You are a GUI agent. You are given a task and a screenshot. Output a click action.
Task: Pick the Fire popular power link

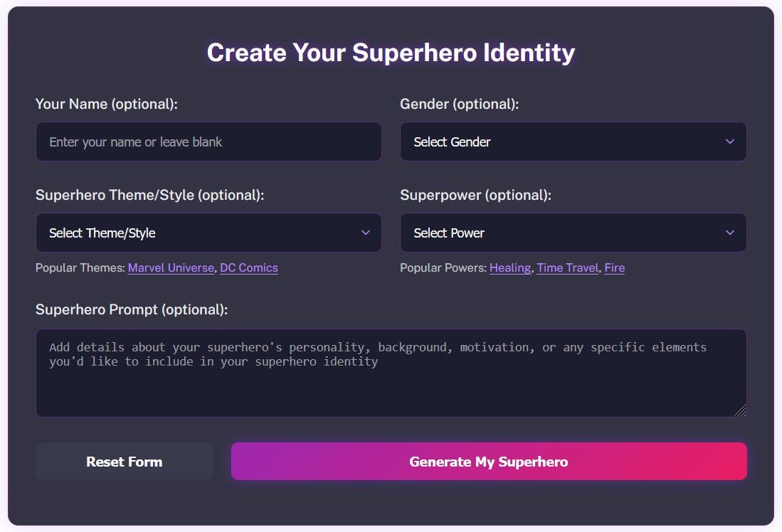[x=614, y=268]
